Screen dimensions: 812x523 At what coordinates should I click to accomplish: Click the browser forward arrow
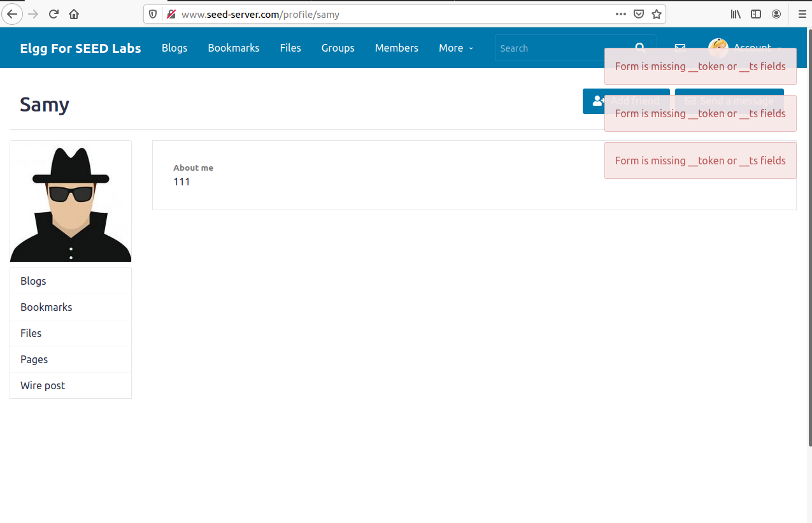(x=33, y=14)
